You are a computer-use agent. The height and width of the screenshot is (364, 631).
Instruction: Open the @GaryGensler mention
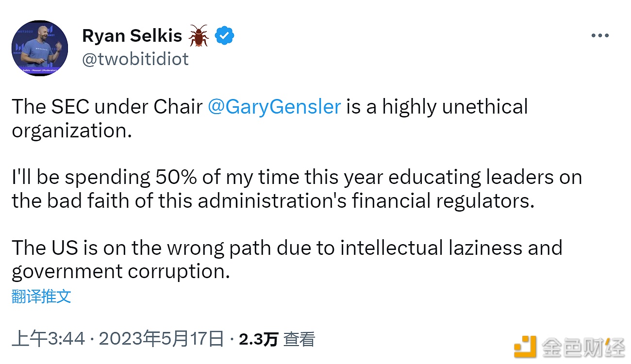[274, 107]
